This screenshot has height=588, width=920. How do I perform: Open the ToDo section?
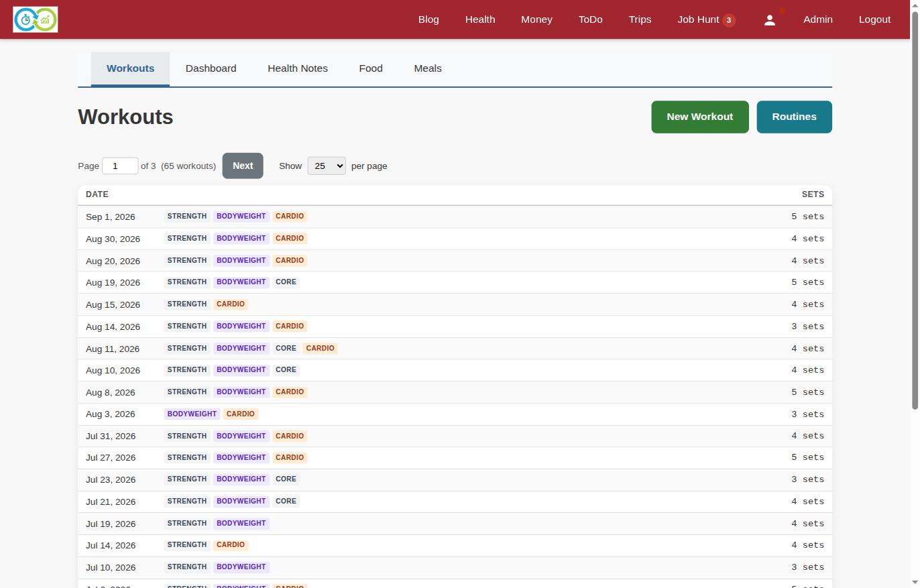point(590,19)
